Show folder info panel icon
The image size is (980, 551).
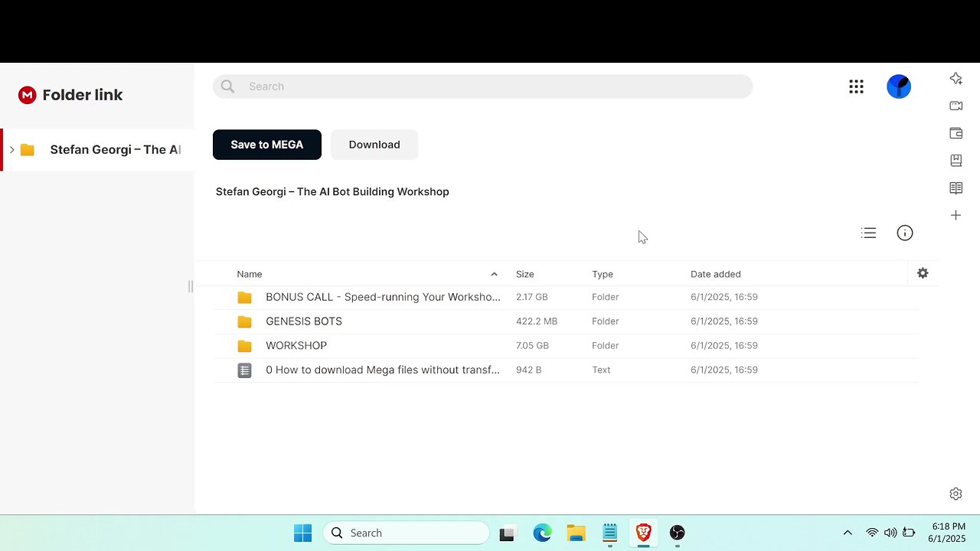tap(905, 233)
